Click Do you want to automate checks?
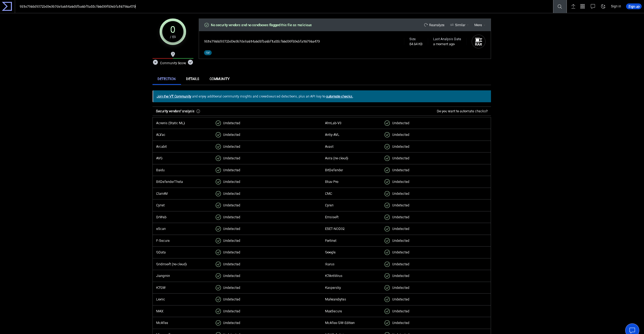 462,111
